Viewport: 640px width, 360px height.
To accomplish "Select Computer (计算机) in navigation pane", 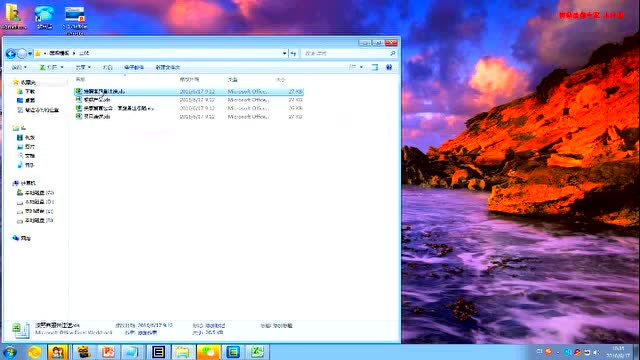I will tap(24, 183).
